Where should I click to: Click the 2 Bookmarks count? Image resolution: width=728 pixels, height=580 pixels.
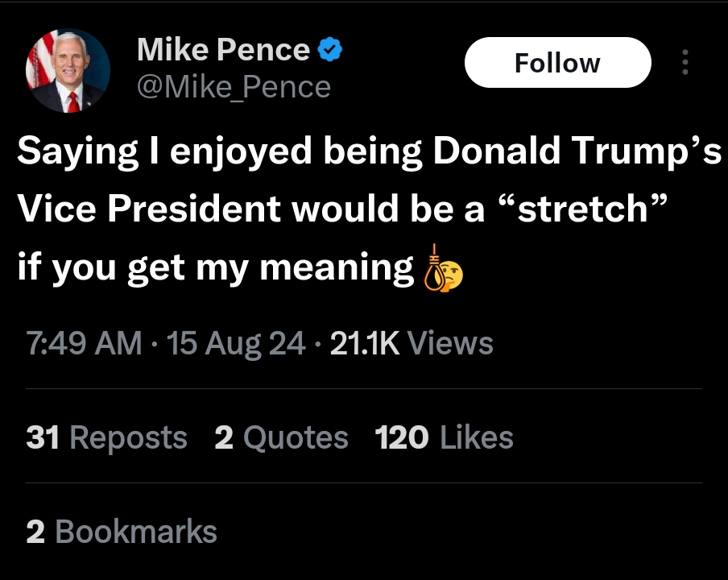pos(122,532)
